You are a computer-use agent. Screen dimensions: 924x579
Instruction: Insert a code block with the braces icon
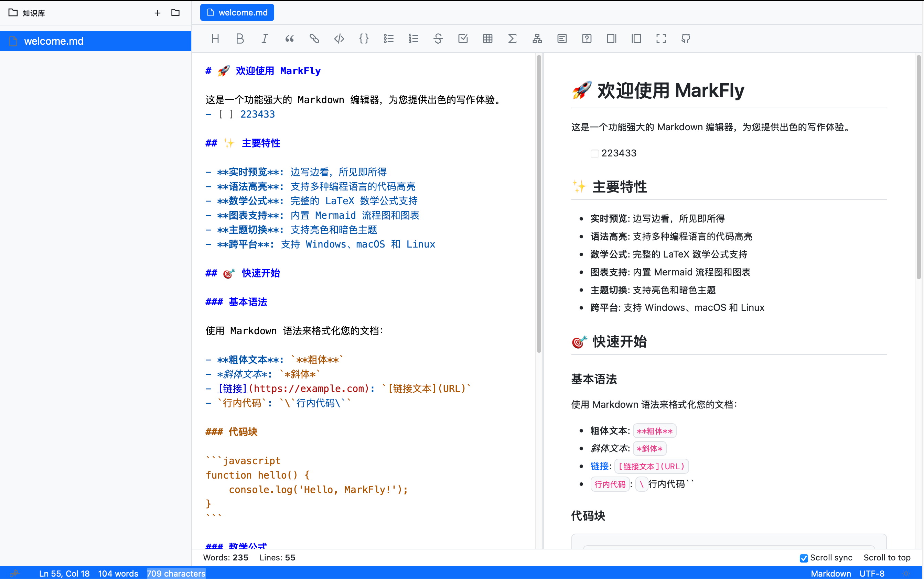click(364, 38)
